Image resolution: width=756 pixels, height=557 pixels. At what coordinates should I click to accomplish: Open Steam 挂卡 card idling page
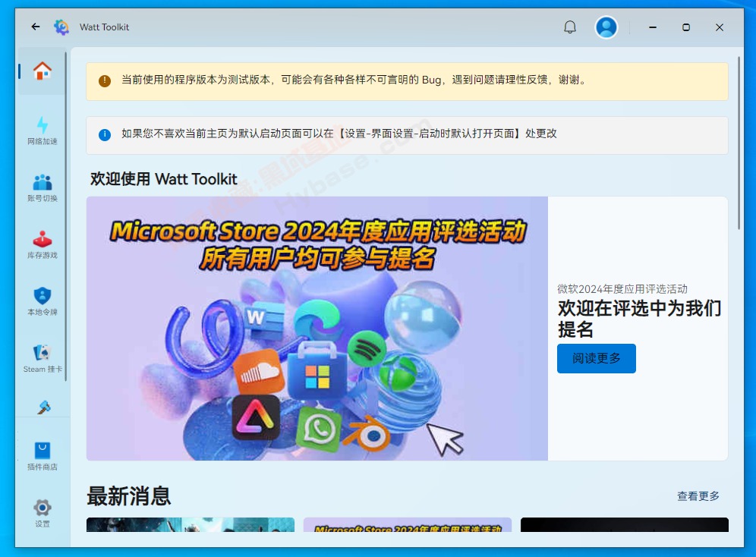43,358
